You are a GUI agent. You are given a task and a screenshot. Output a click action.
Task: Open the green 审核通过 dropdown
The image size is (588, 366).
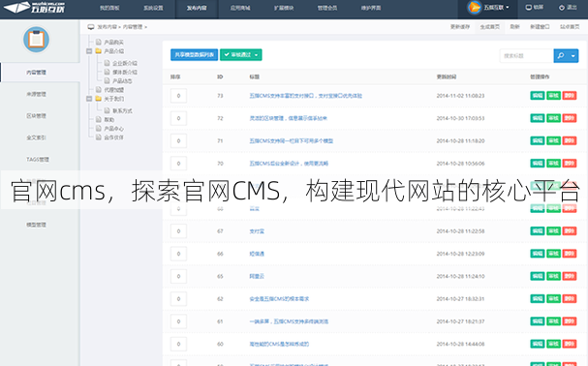256,55
